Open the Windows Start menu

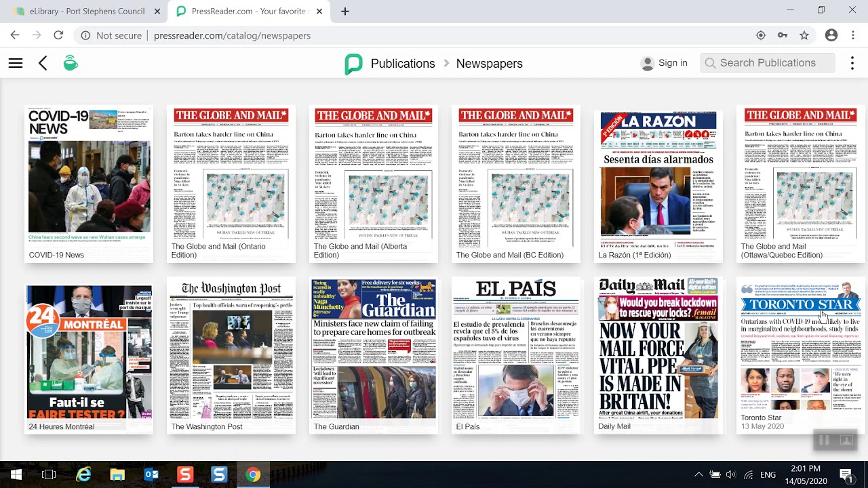(16, 474)
